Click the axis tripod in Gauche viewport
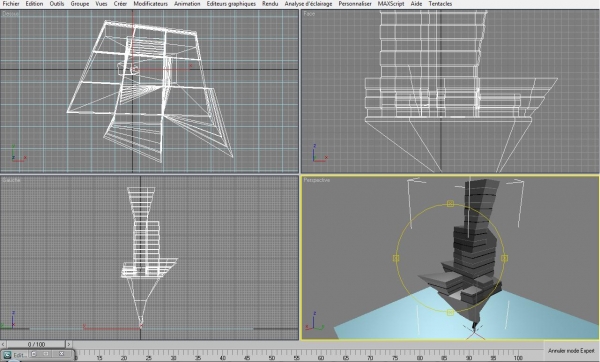Image resolution: width=600 pixels, height=362 pixels. (8, 320)
